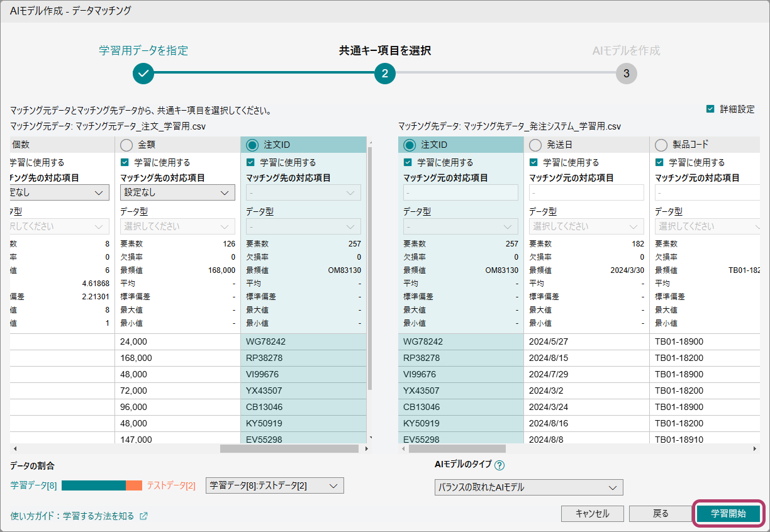
Task: Click destination cell RP38278
Action: point(460,358)
